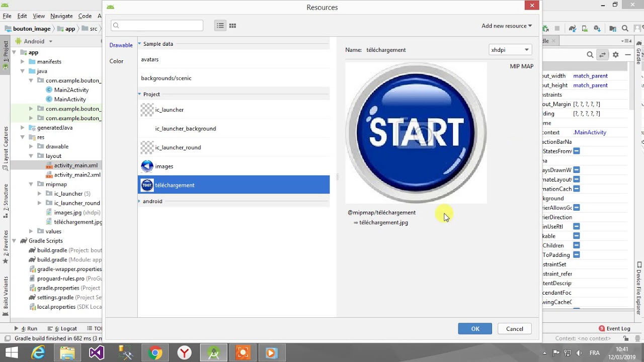This screenshot has width=644, height=362.
Task: Click the Android Studio taskbar icon
Action: point(213,353)
